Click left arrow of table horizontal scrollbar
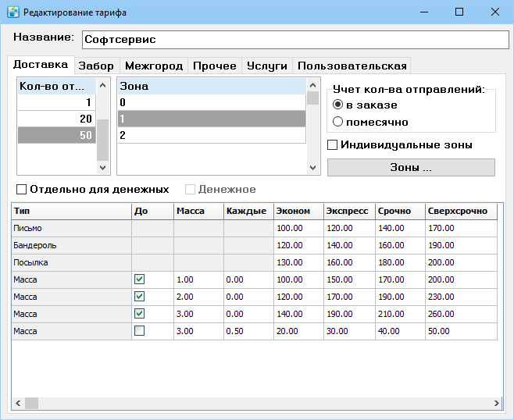Screen dimensions: 514x420 pos(18,403)
